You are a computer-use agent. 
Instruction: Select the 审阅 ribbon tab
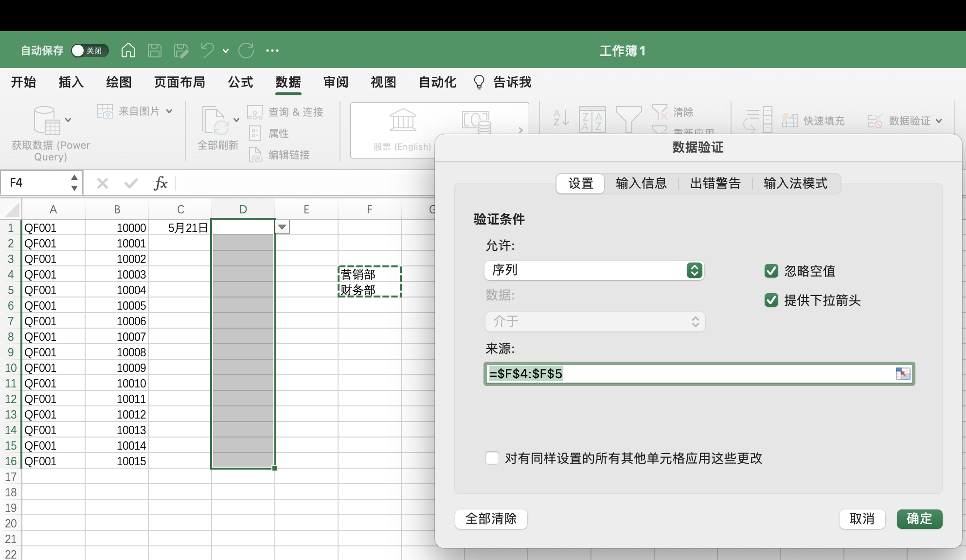click(x=336, y=82)
